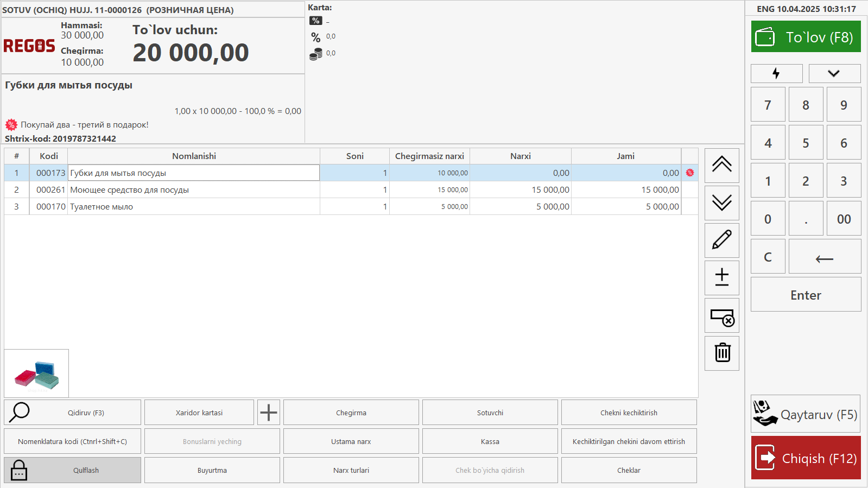The height and width of the screenshot is (488, 868).
Task: Open Narx turlari price types list
Action: [351, 470]
